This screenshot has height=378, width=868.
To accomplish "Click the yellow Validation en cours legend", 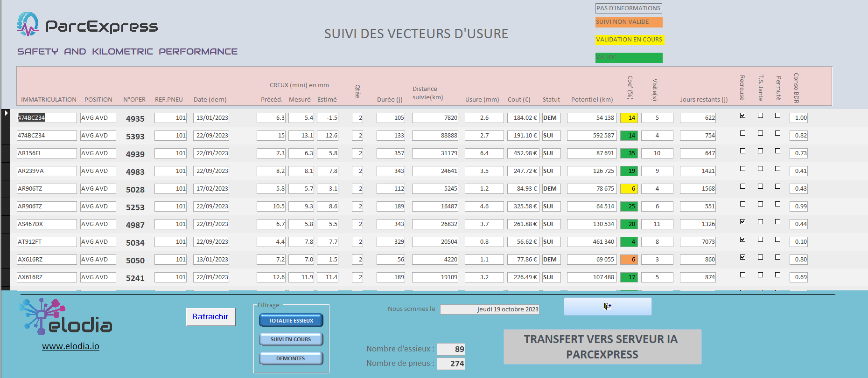I will point(629,40).
